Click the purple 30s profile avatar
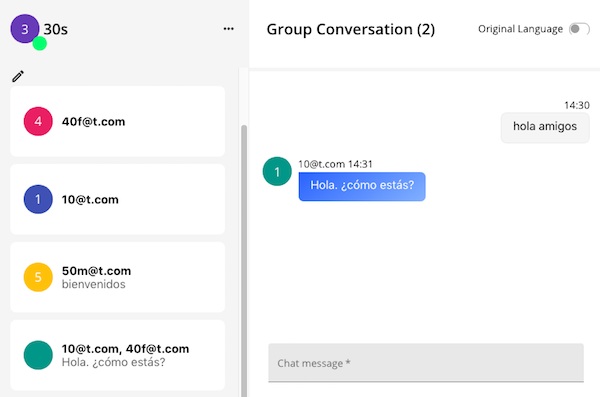 pos(25,29)
